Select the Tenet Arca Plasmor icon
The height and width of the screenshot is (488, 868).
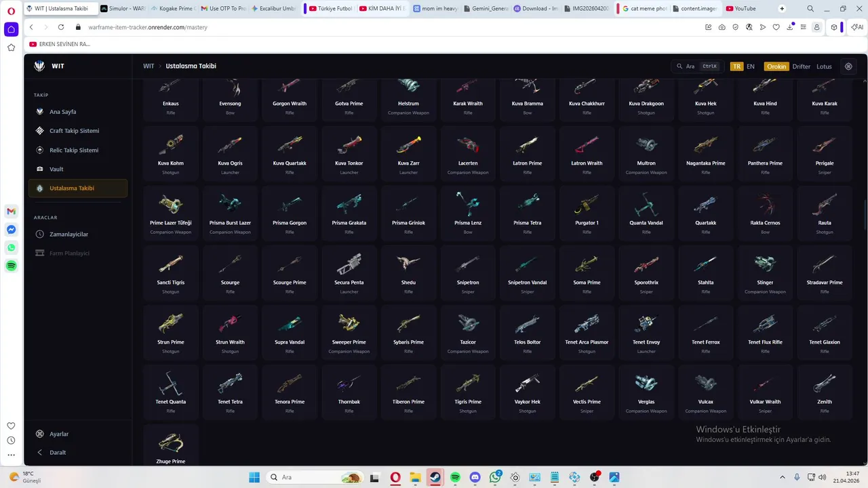[x=587, y=323]
